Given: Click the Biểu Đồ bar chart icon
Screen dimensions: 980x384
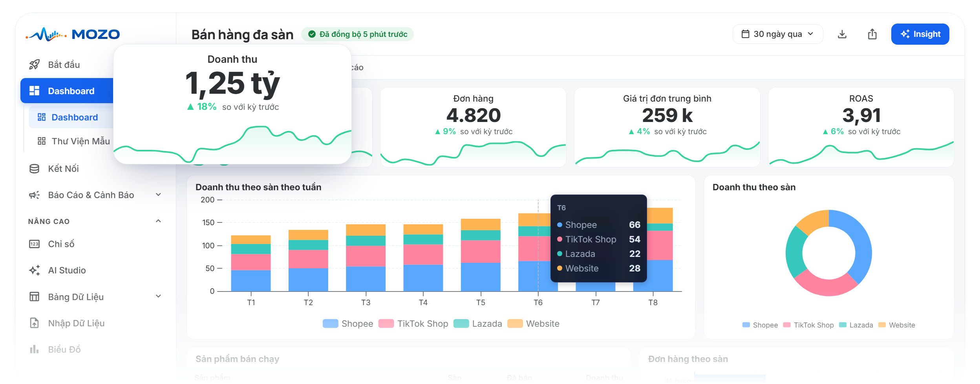Looking at the screenshot, I should (x=35, y=349).
